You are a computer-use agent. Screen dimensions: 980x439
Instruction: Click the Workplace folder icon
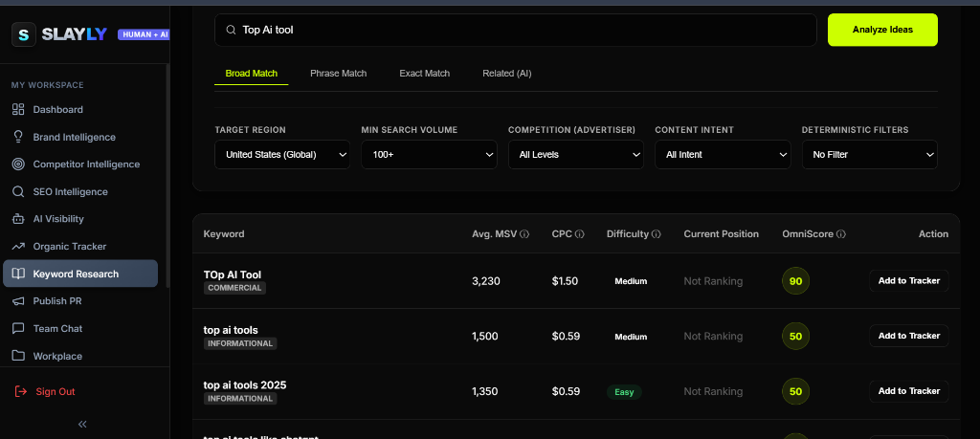(x=19, y=356)
